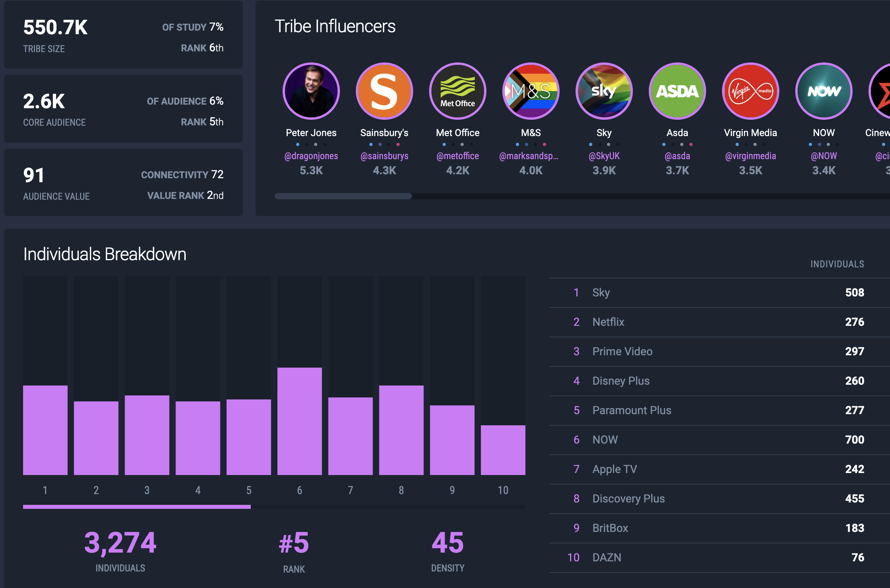Click the 45 density figure

pos(448,543)
